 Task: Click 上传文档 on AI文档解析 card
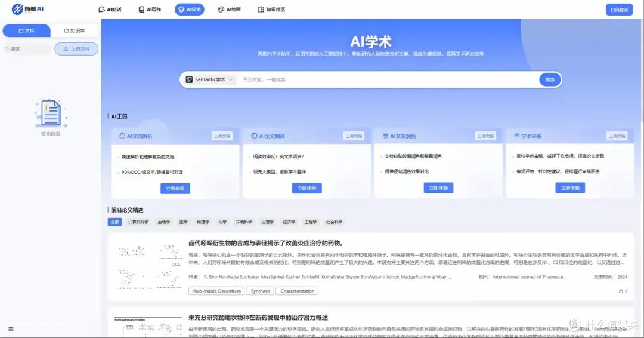(x=222, y=136)
